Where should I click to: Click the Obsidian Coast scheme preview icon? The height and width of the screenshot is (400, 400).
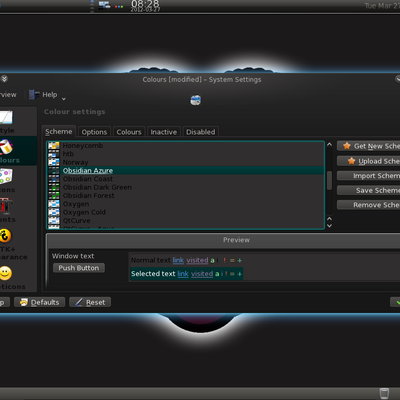(54, 179)
